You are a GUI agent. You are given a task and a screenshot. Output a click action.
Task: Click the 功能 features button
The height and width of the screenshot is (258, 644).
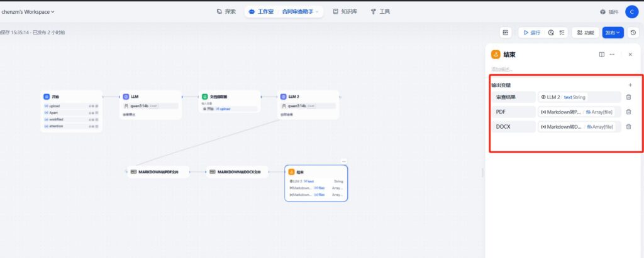coord(584,32)
